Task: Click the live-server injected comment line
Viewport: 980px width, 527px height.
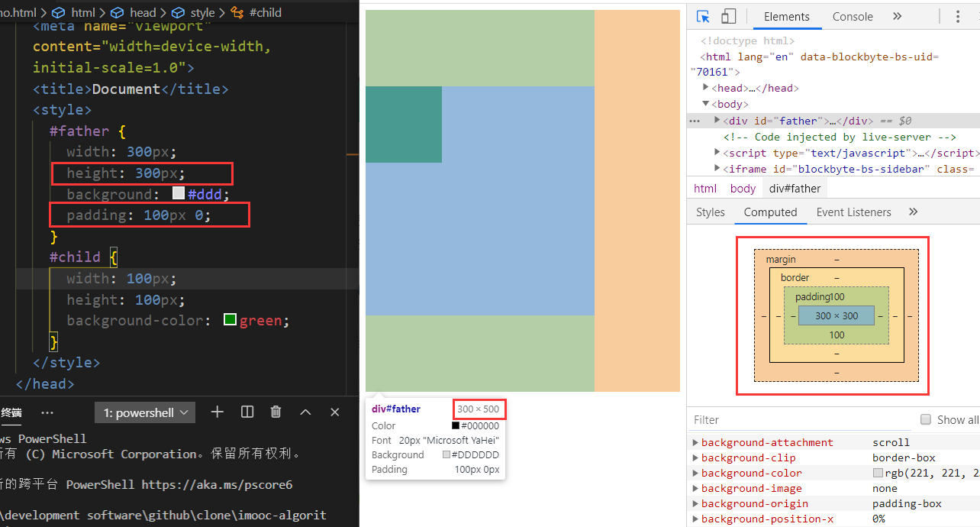Action: (840, 137)
